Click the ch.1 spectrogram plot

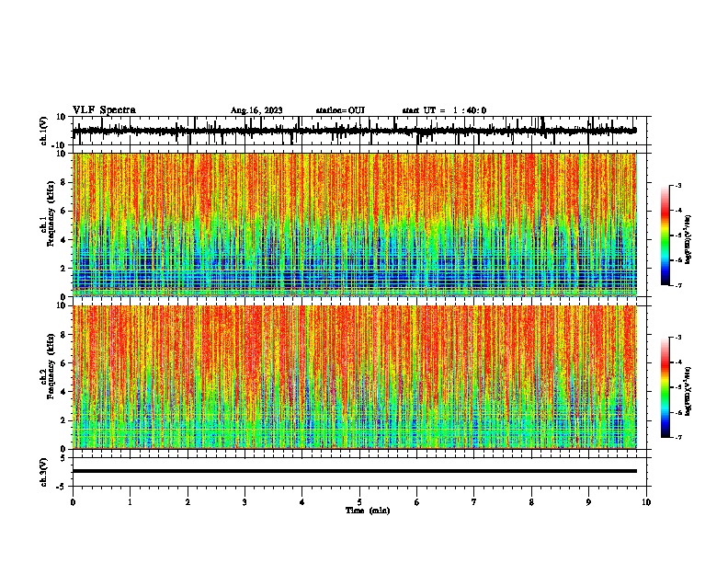coord(355,224)
